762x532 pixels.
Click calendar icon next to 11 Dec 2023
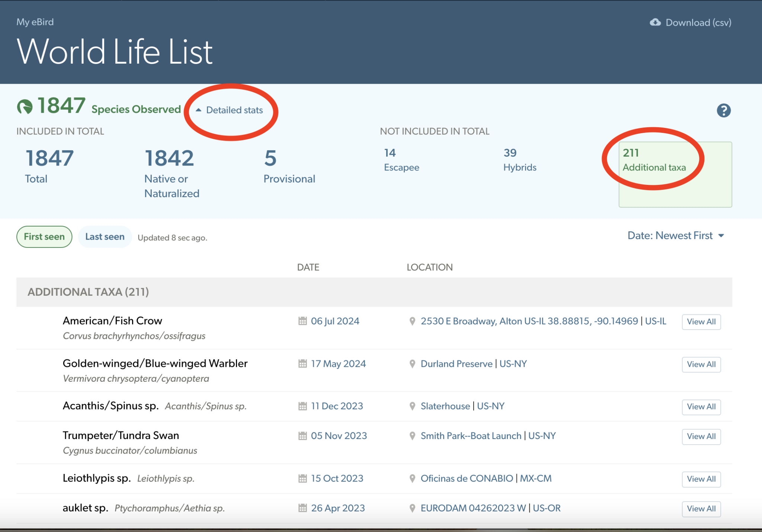302,406
